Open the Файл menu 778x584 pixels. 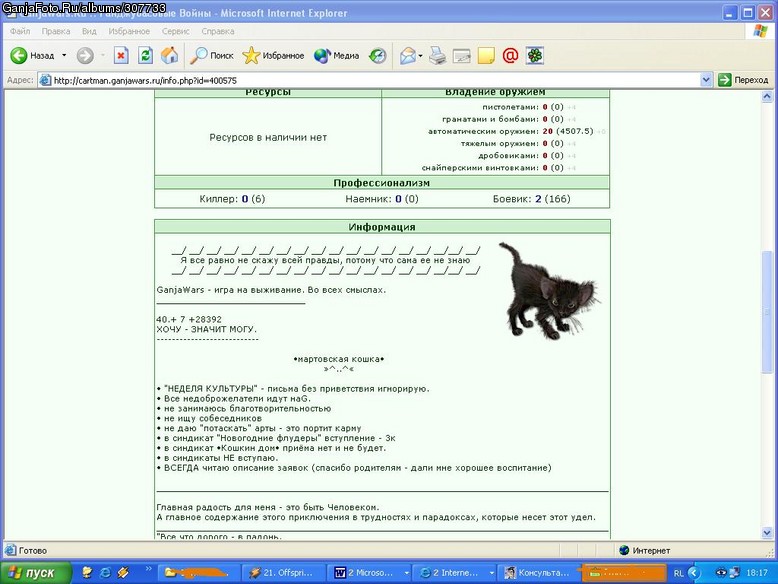point(20,31)
